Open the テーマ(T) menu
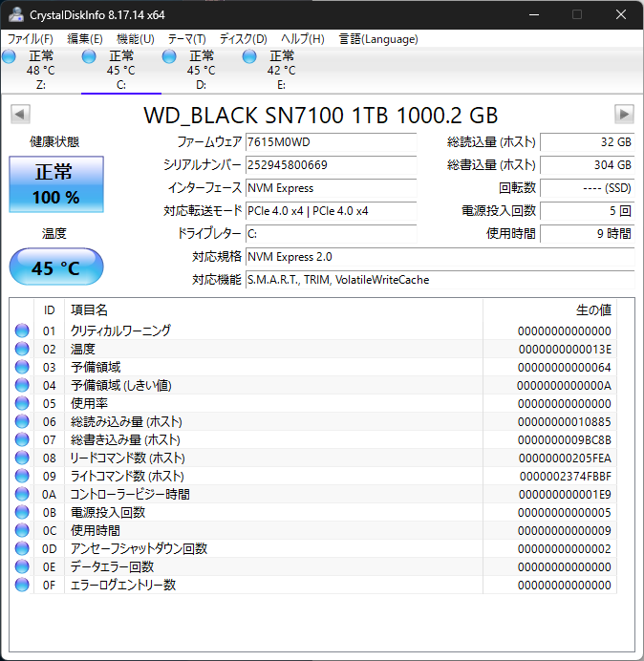This screenshot has height=661, width=644. pos(187,39)
